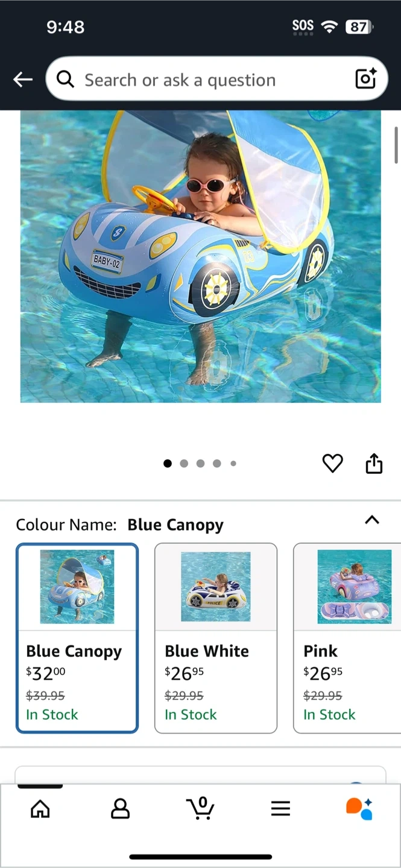Choose the Pink colour option
The width and height of the screenshot is (401, 868).
click(347, 638)
